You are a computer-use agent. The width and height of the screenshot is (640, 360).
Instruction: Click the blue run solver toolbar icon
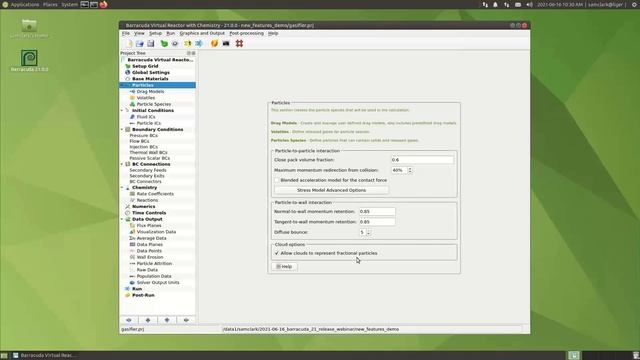click(199, 44)
